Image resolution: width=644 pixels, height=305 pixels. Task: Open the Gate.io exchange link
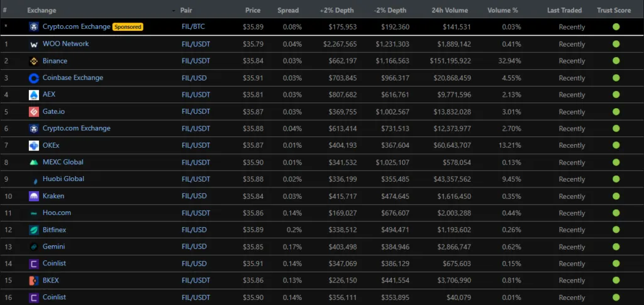point(53,111)
